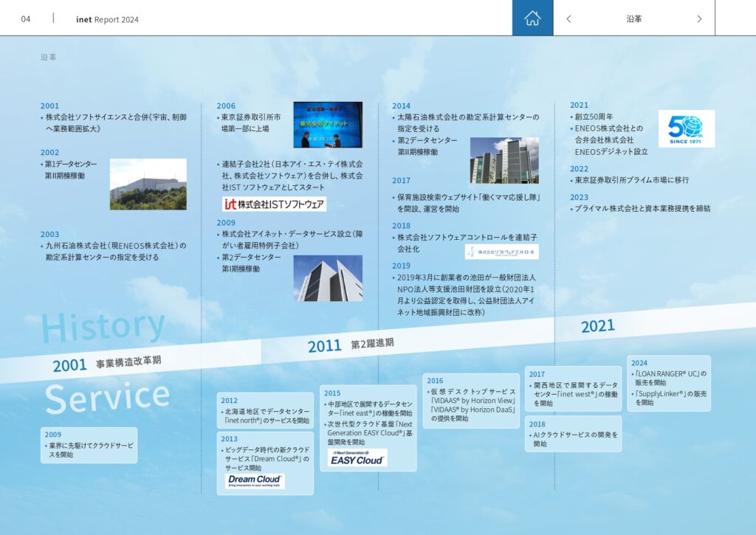Click the Next Generation EASY Cloud logo
Image resolution: width=756 pixels, height=535 pixels.
click(357, 458)
